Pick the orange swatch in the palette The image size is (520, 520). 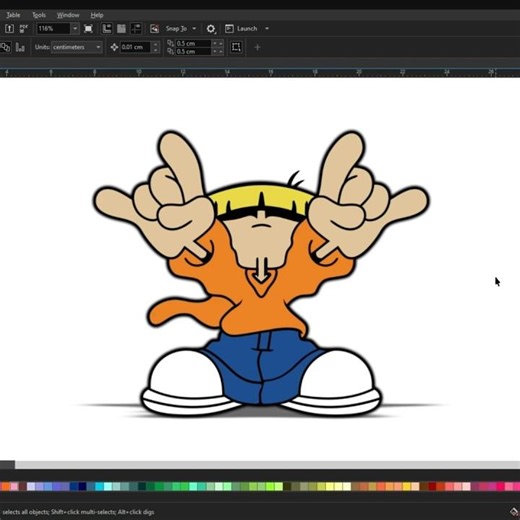tap(5, 486)
